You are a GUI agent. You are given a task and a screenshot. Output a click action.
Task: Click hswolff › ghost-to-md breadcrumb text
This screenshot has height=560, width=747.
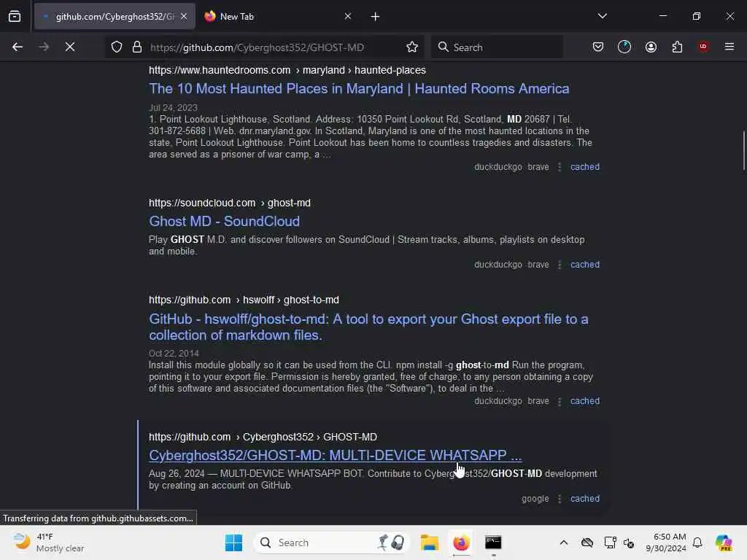pos(291,300)
